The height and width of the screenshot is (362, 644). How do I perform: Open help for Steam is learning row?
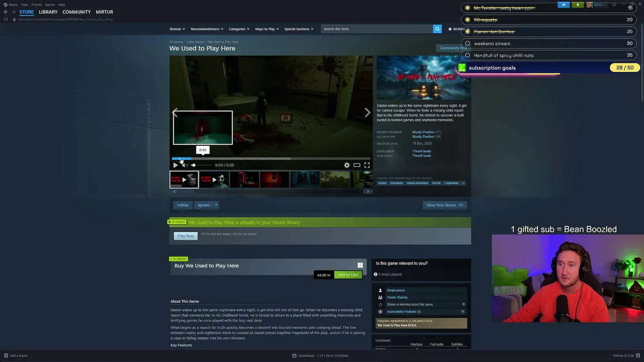click(463, 304)
